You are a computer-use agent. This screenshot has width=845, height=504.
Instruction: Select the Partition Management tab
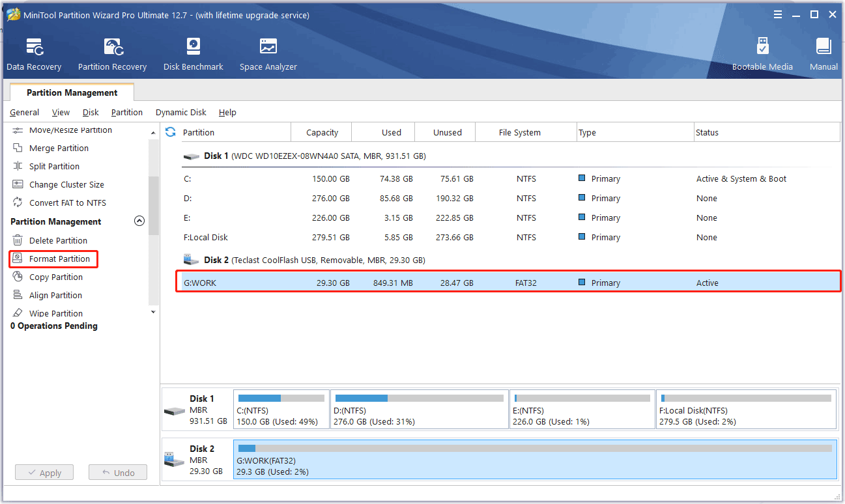tap(72, 92)
